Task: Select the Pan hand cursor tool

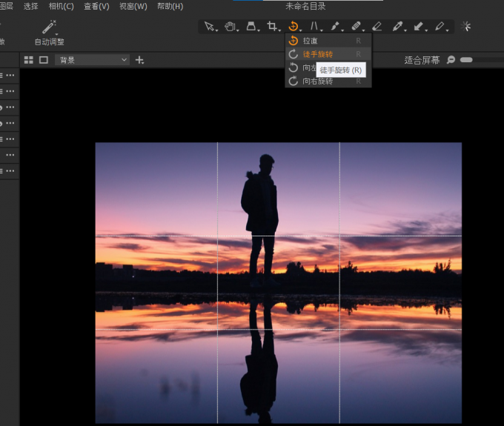Action: [231, 26]
